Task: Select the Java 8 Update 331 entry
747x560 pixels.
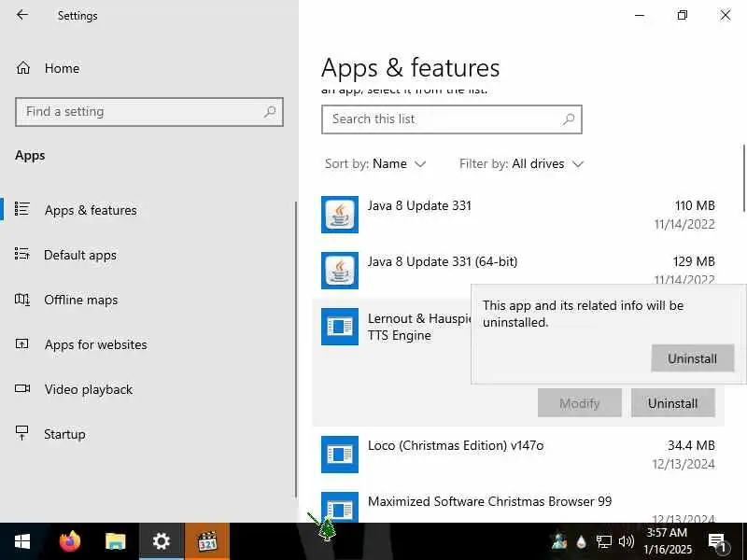Action: point(518,215)
